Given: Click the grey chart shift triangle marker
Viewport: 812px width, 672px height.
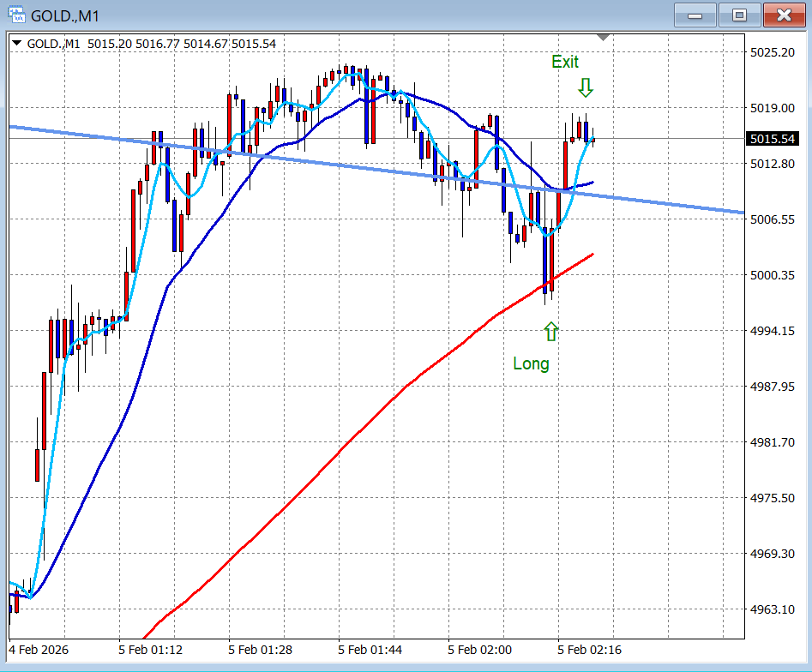Looking at the screenshot, I should pyautogui.click(x=604, y=37).
